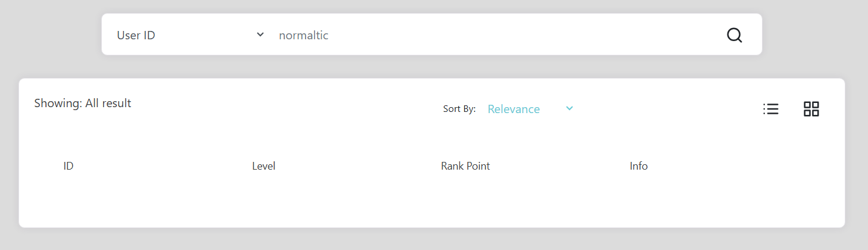Screen dimensions: 868x250
Task: Select the ID column header
Action: (x=69, y=166)
